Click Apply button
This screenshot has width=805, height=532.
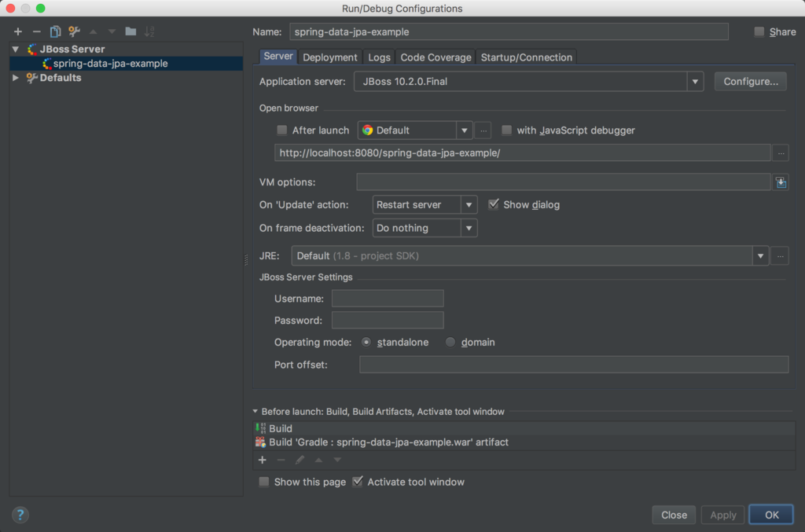click(723, 515)
